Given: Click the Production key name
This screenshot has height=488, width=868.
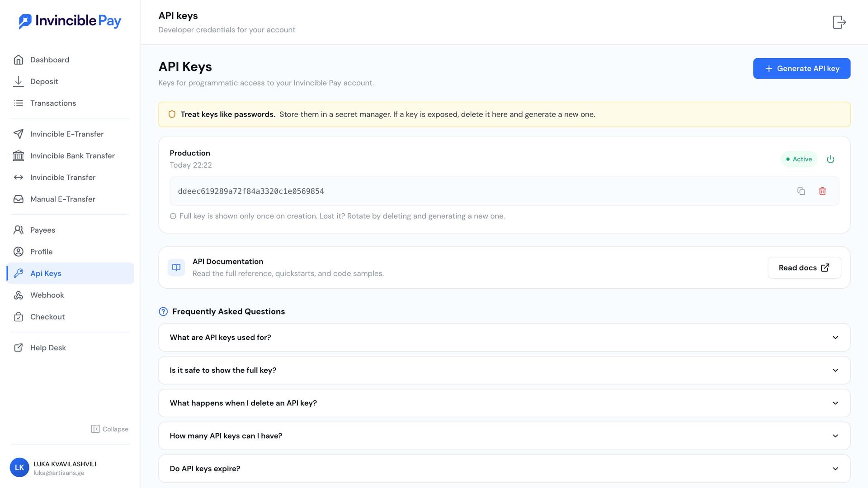Looking at the screenshot, I should pos(190,153).
